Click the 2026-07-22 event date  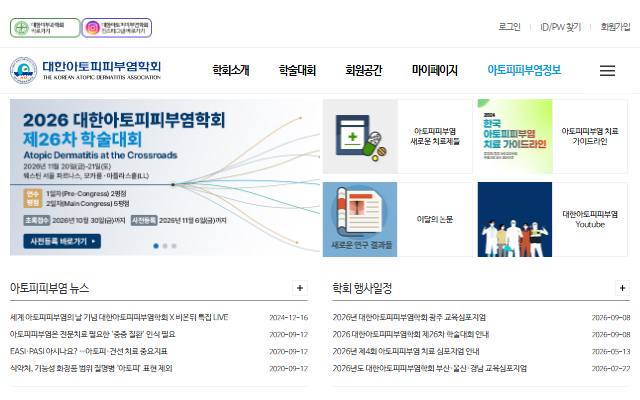(x=611, y=369)
